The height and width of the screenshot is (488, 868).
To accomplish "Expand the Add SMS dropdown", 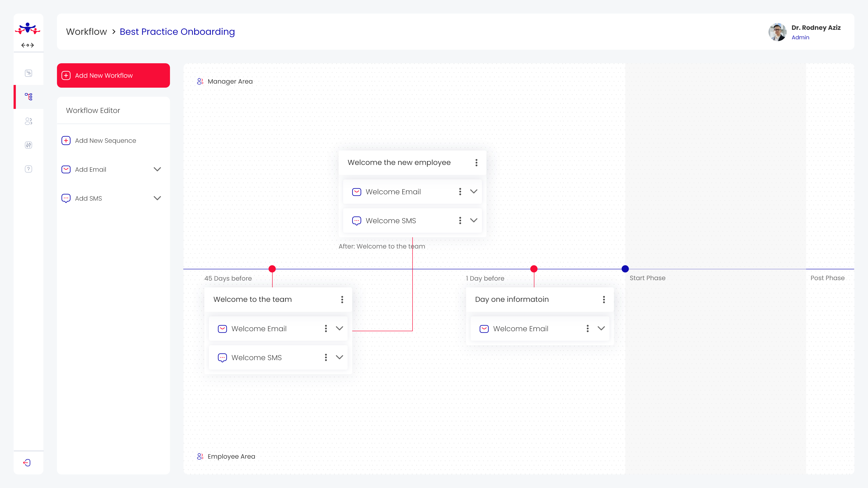I will point(157,198).
